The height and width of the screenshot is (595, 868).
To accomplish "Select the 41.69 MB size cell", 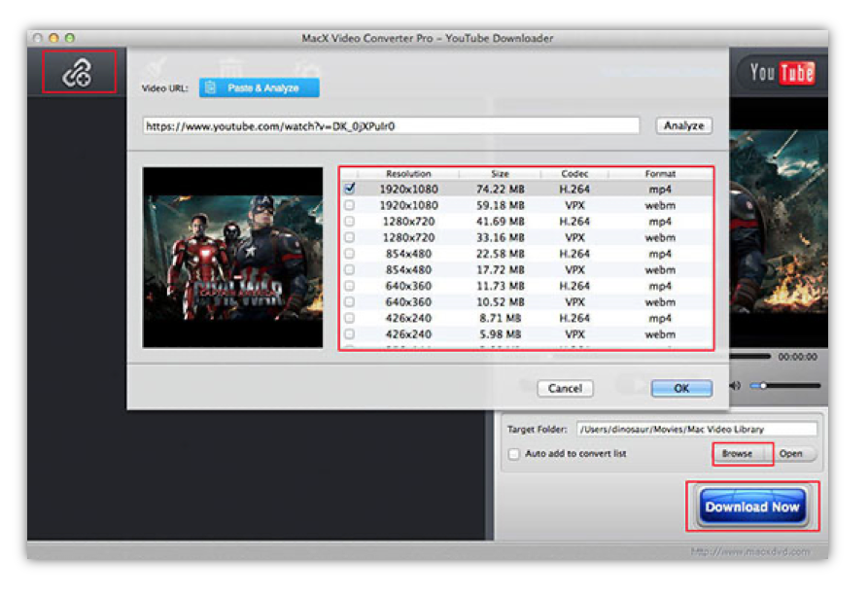I will 500,222.
